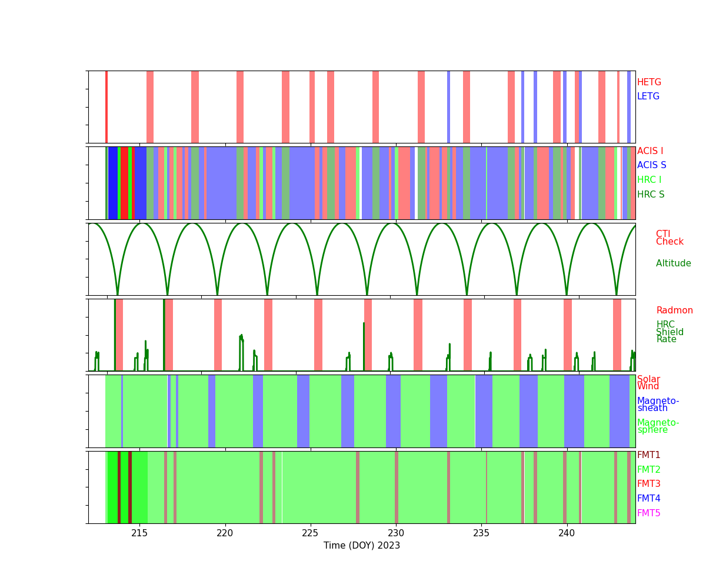Image resolution: width=706 pixels, height=588 pixels.
Task: Click the blue LETG legend label
Action: point(648,97)
